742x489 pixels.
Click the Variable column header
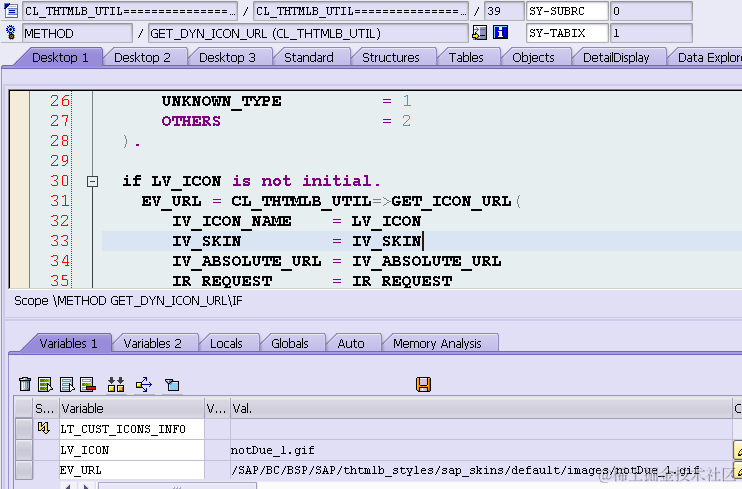tap(132, 408)
